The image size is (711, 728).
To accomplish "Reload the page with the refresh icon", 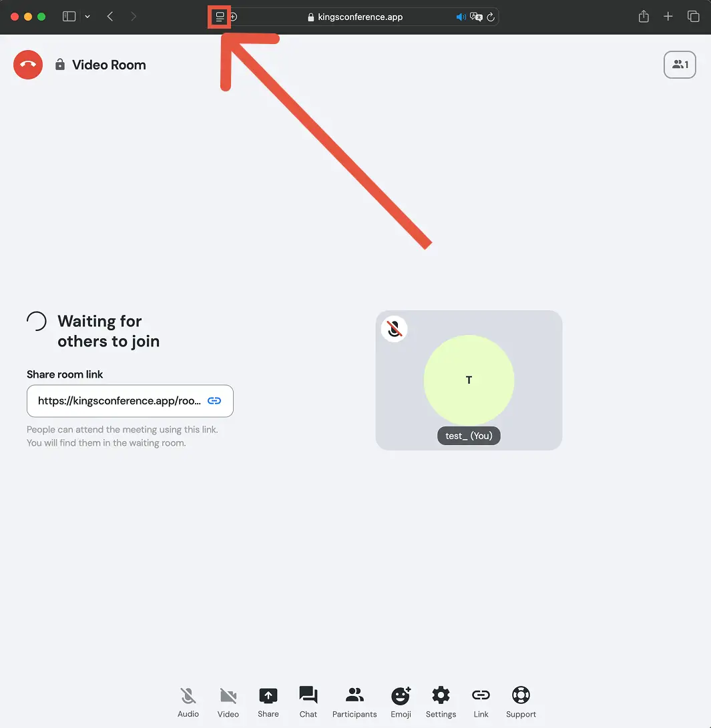I will [x=491, y=17].
